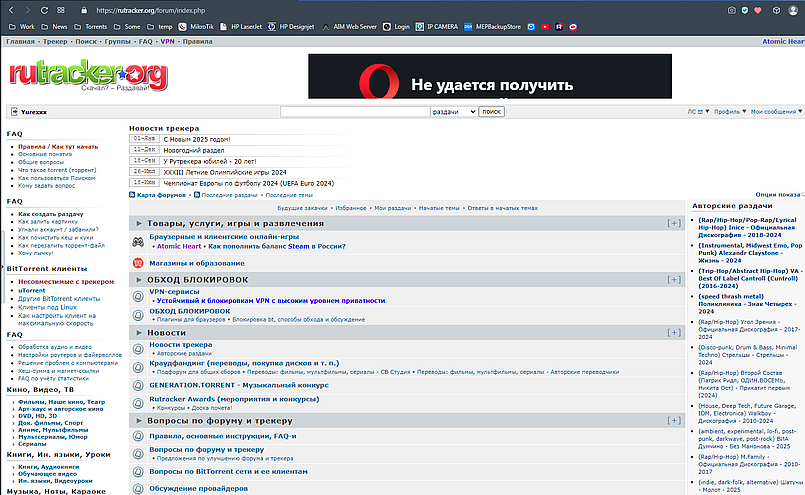The width and height of the screenshot is (805, 495).
Task: Click the Opera advertisement banner
Action: pyautogui.click(x=490, y=76)
